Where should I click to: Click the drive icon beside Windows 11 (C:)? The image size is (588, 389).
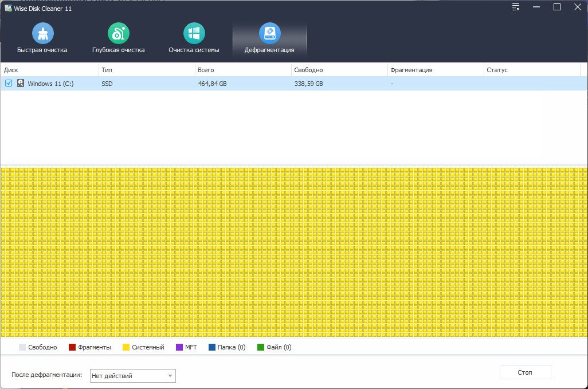pyautogui.click(x=20, y=83)
